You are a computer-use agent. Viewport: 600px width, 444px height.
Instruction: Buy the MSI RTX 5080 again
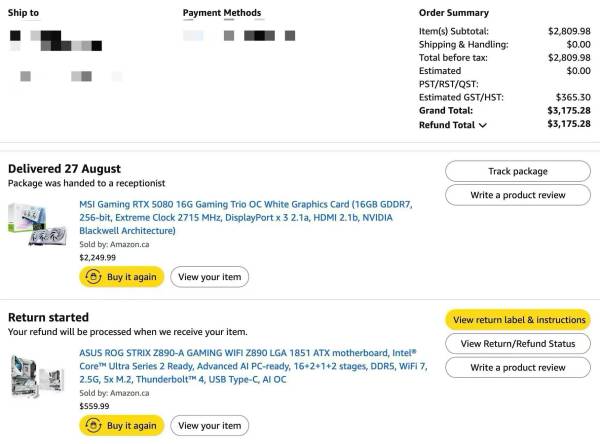click(x=120, y=277)
